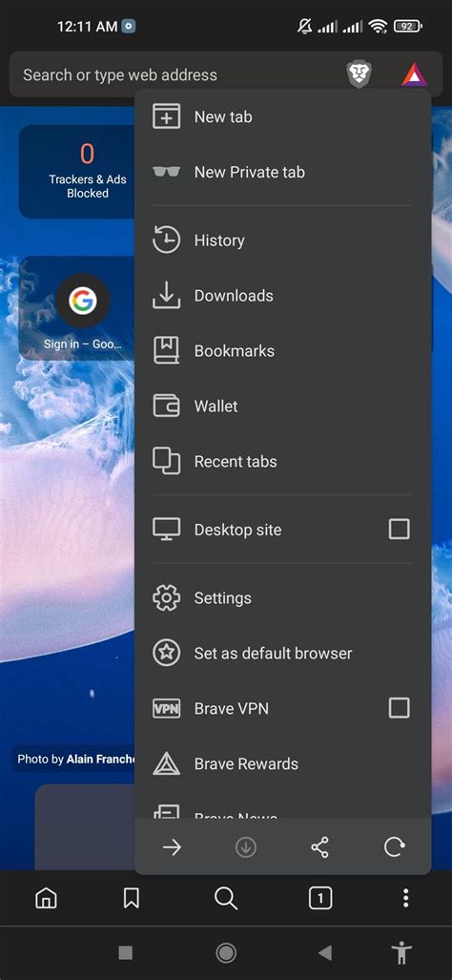This screenshot has height=980, width=452.
Task: Click the Downloads arrow icon
Action: click(x=167, y=296)
